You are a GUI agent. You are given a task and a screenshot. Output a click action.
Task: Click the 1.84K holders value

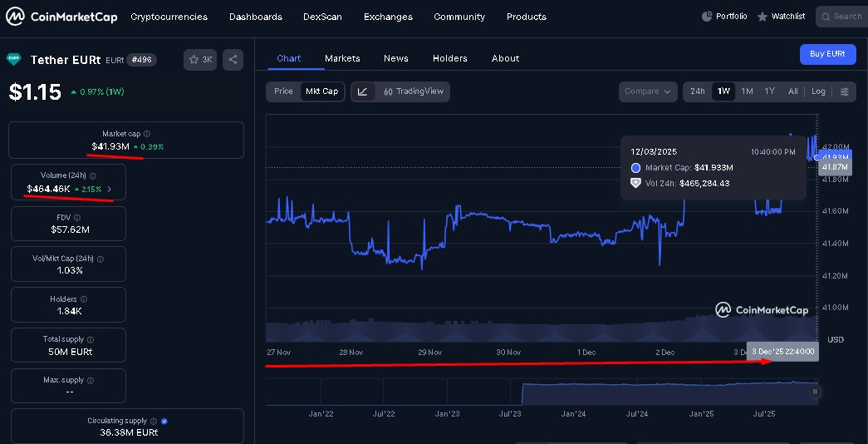(69, 311)
